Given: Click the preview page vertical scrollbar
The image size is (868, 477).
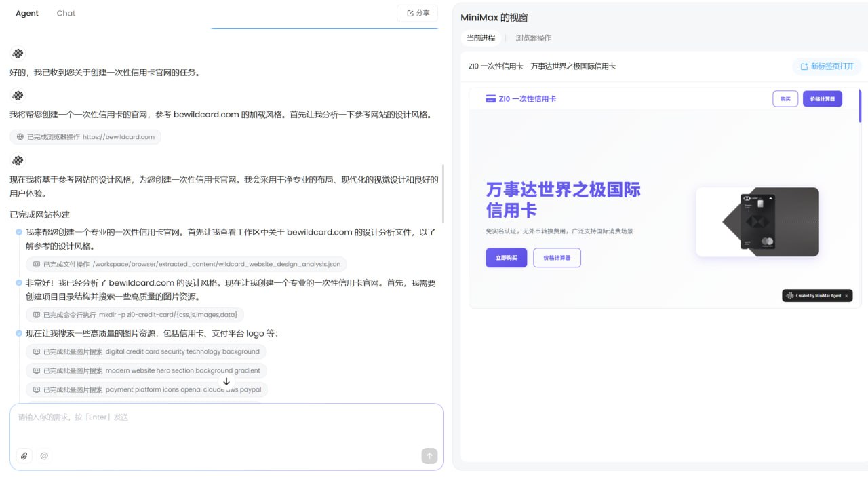Looking at the screenshot, I should click(x=860, y=106).
